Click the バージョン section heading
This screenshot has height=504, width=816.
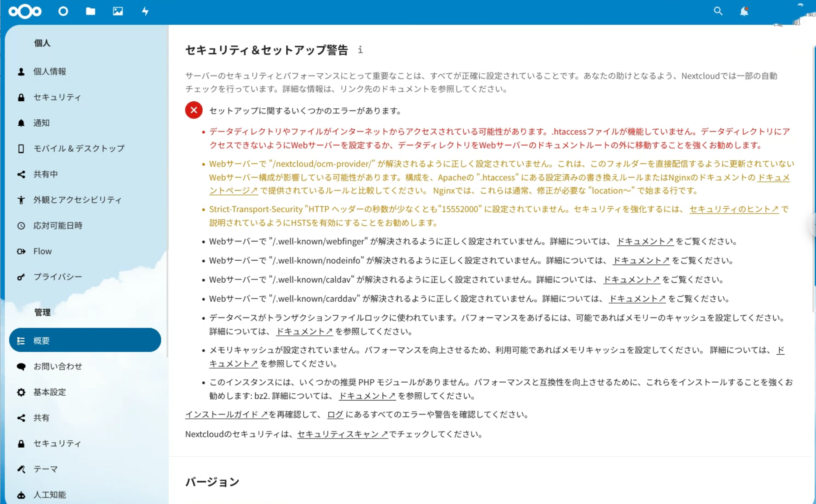pyautogui.click(x=212, y=482)
